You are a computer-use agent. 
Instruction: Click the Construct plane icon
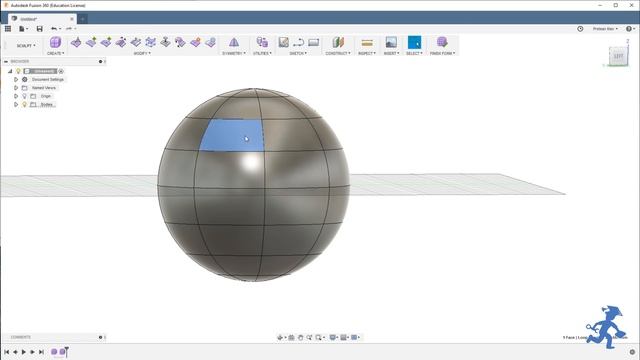[x=338, y=42]
